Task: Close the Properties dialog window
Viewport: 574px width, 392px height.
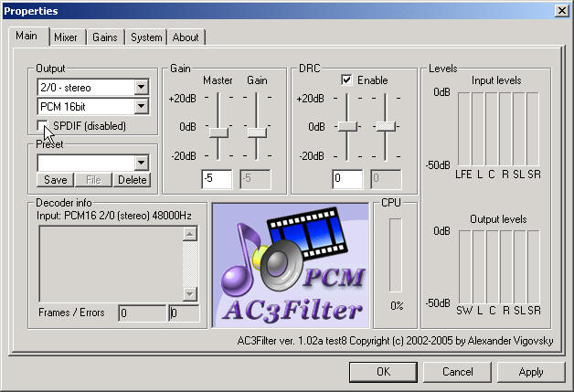Action: point(561,11)
